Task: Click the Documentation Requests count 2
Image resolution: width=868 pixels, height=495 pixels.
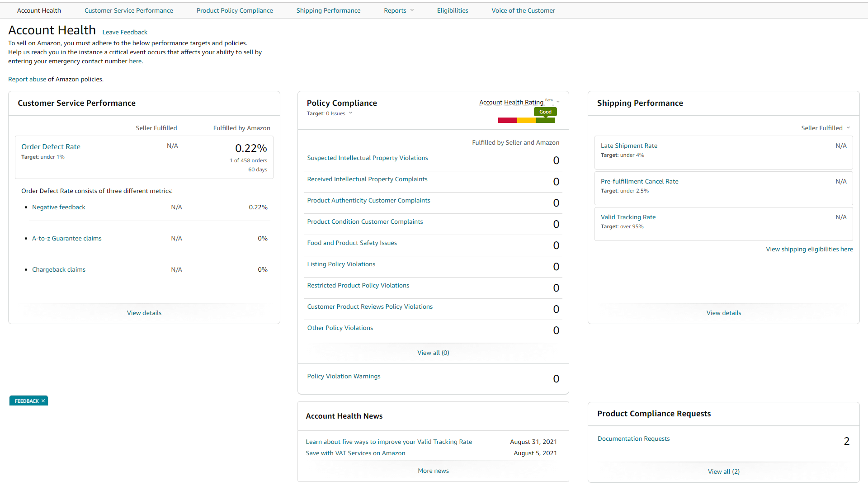Action: click(847, 441)
